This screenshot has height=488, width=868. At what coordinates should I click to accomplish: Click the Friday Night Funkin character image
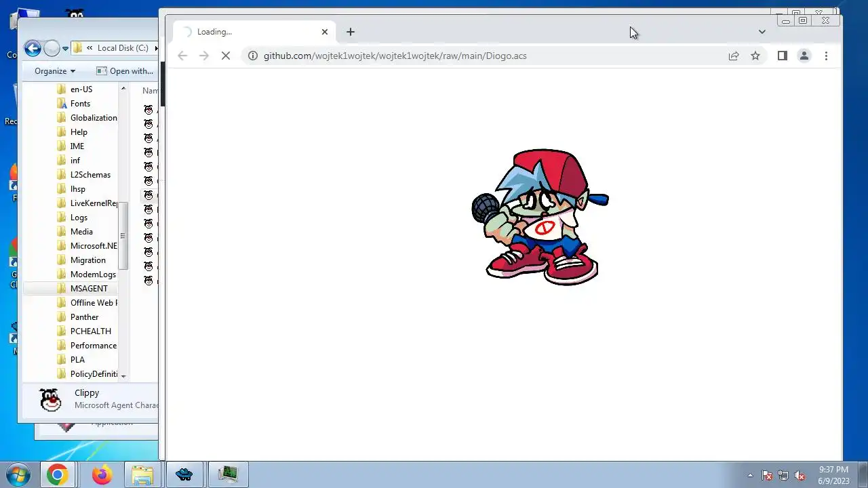tap(540, 217)
